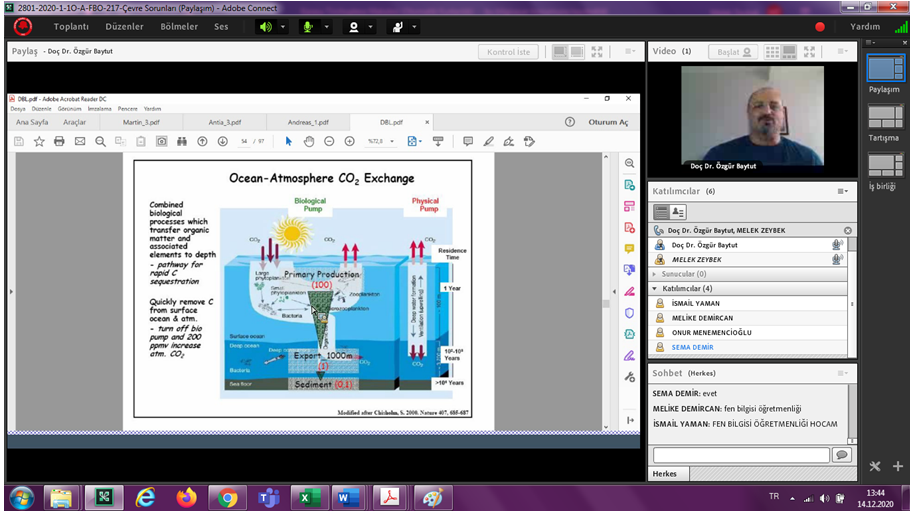
Task: Click the red recording indicator dot
Action: [x=820, y=27]
